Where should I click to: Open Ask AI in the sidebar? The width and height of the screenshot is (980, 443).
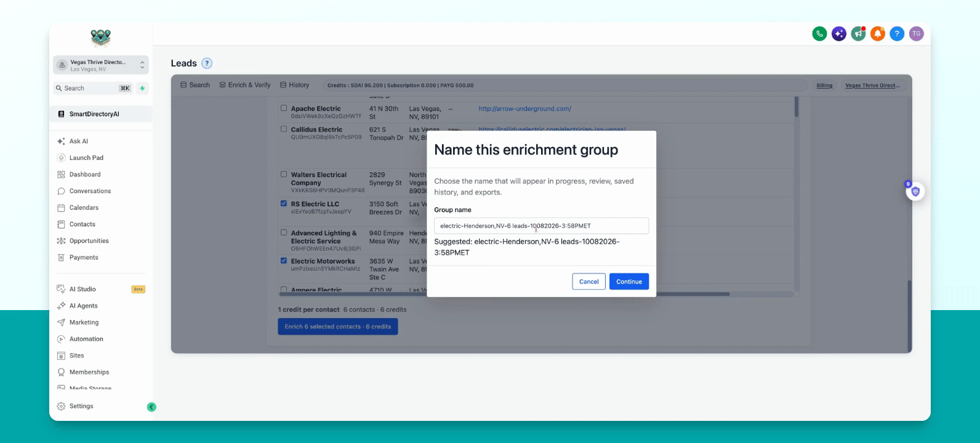pos(78,141)
